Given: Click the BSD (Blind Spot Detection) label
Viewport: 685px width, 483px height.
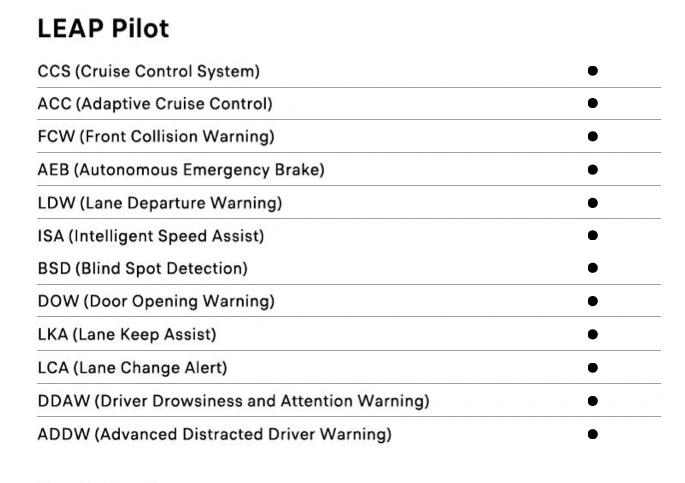Looking at the screenshot, I should (142, 268).
